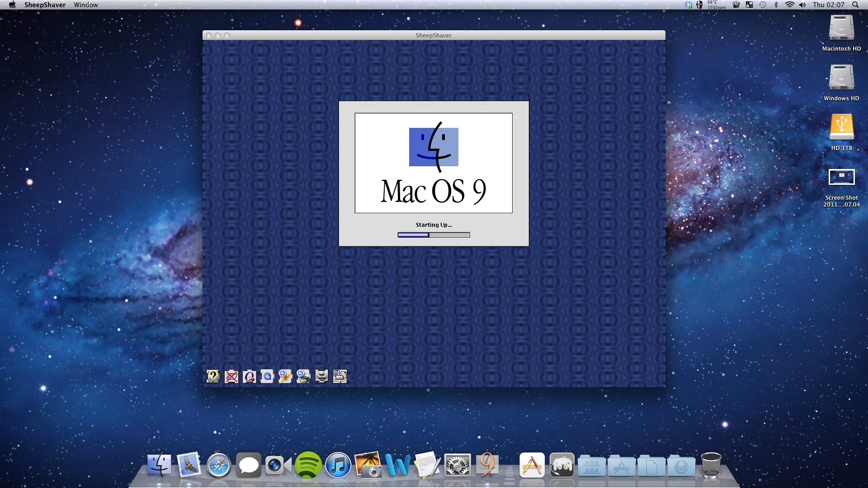This screenshot has height=488, width=868.
Task: Open the Bluetooth status menu
Action: click(x=776, y=5)
